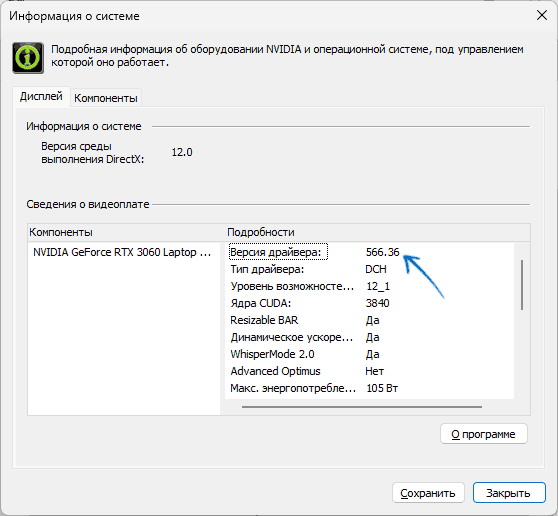Viewport: 558px width, 516px height.
Task: Click the Сохранить button
Action: click(428, 493)
